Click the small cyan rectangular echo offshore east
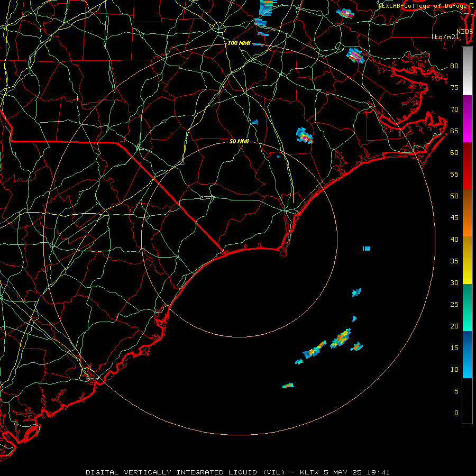This screenshot has height=476, width=476. pyautogui.click(x=367, y=249)
